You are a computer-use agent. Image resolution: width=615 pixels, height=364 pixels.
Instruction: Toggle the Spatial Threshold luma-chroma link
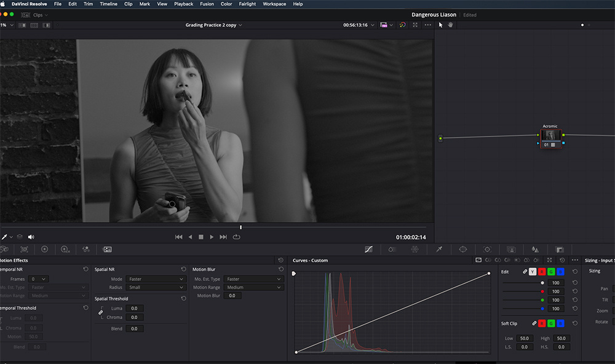click(101, 312)
